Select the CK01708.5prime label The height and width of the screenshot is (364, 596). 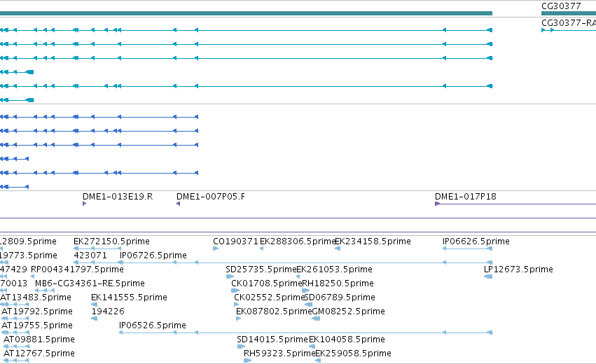click(x=266, y=283)
